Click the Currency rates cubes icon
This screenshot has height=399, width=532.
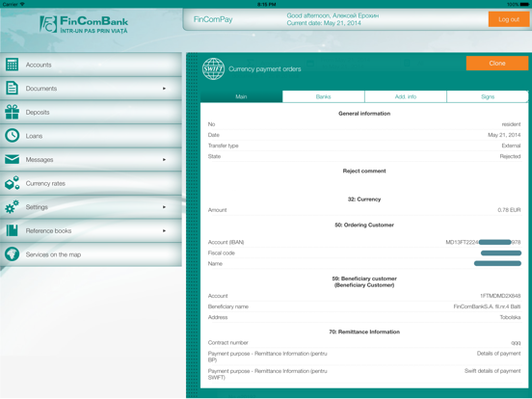12,183
